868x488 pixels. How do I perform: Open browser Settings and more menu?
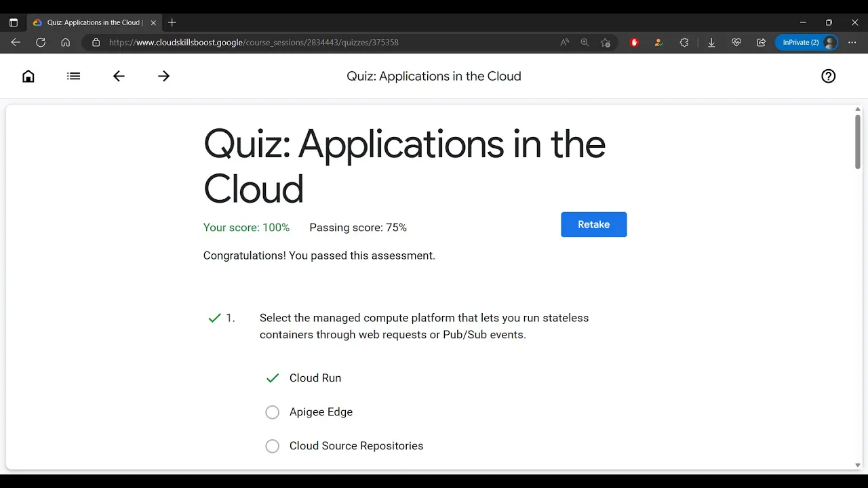point(852,42)
